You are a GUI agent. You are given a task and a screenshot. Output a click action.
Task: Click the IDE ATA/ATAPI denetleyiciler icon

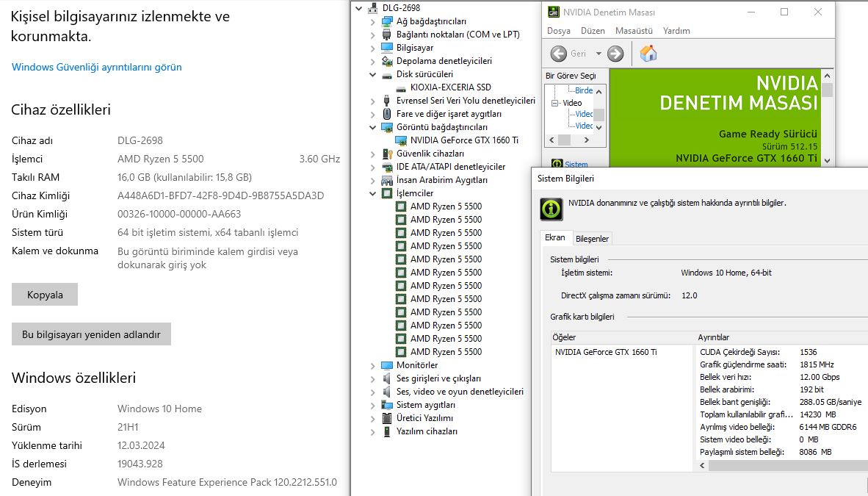pos(387,167)
